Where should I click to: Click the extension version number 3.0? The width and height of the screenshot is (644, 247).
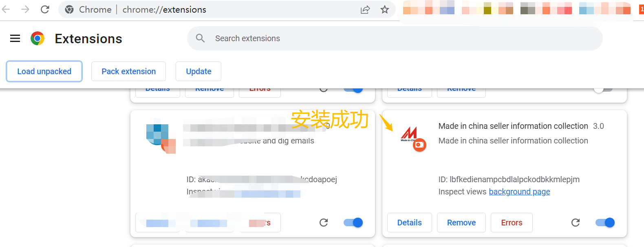(598, 126)
